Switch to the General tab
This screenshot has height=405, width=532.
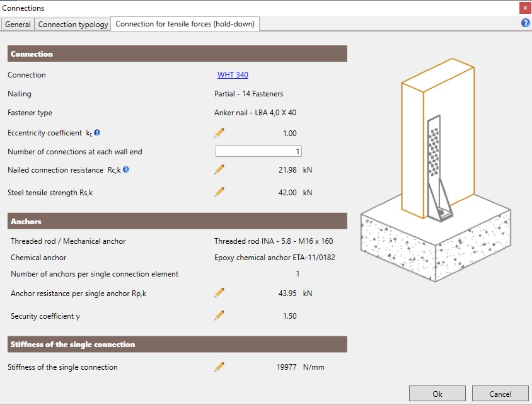pyautogui.click(x=18, y=25)
